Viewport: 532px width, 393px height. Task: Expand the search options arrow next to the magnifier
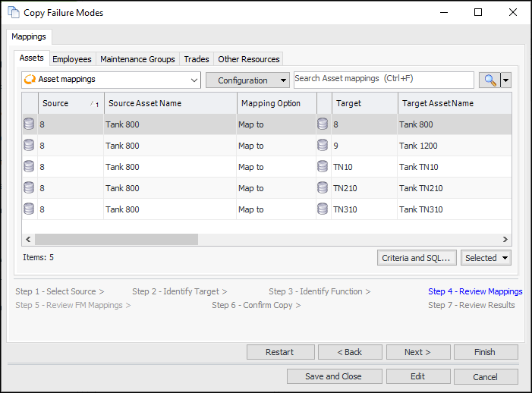pyautogui.click(x=505, y=80)
